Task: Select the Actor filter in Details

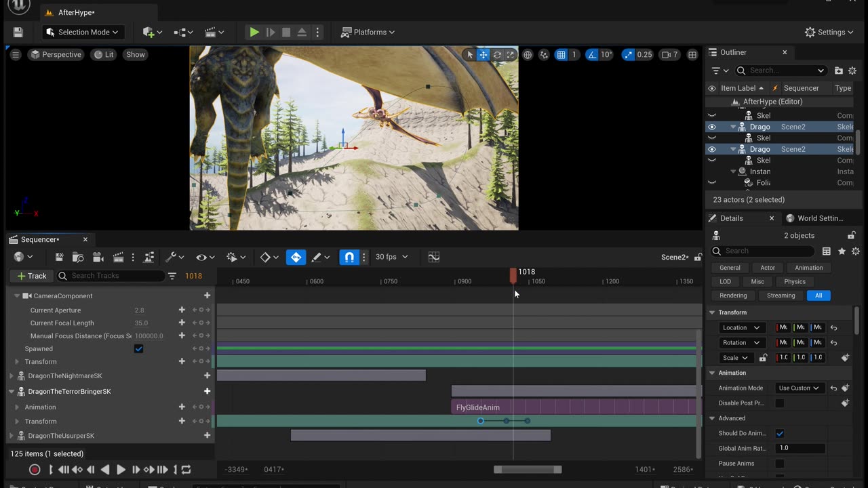Action: (x=768, y=268)
